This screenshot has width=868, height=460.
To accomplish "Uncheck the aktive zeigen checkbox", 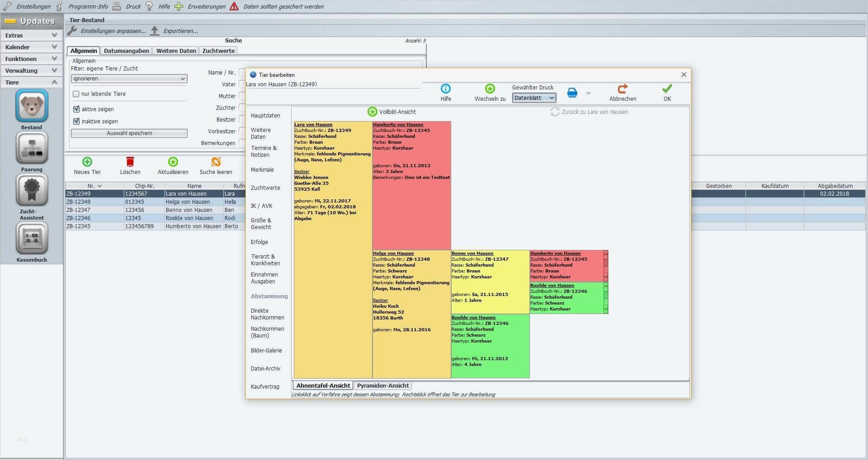I will point(76,109).
